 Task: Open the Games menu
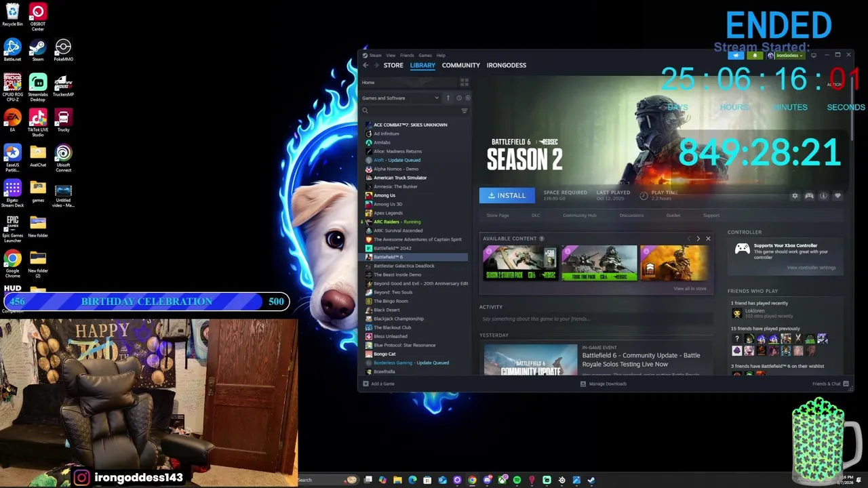tap(425, 56)
